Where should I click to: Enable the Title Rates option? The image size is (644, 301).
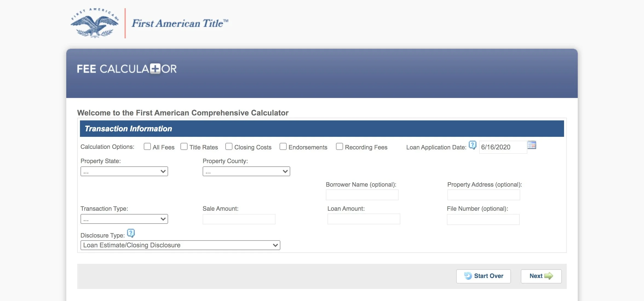pos(184,147)
